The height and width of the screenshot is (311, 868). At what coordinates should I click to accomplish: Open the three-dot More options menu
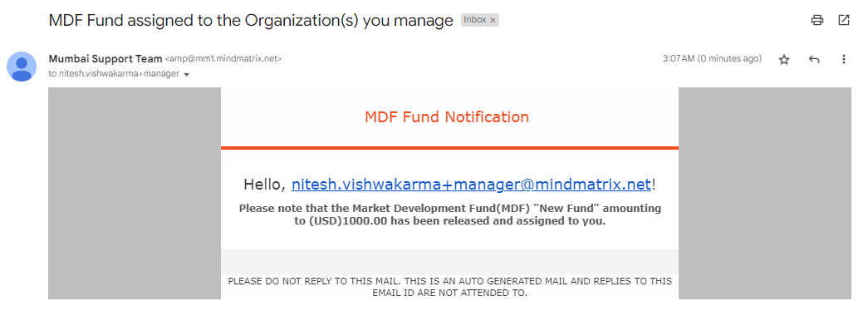[844, 59]
